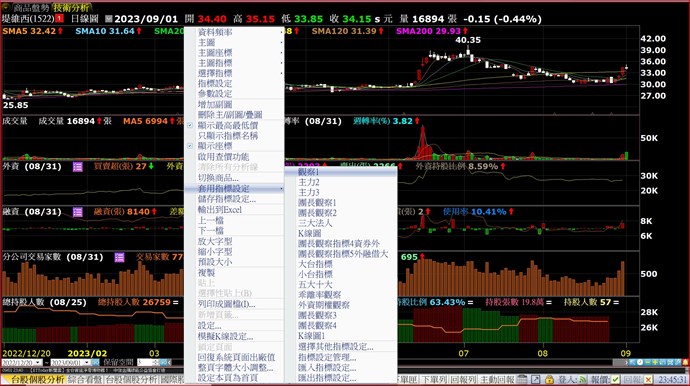The image size is (690, 386).
Task: Click the calculator icon in status bar
Action: [x=522, y=379]
